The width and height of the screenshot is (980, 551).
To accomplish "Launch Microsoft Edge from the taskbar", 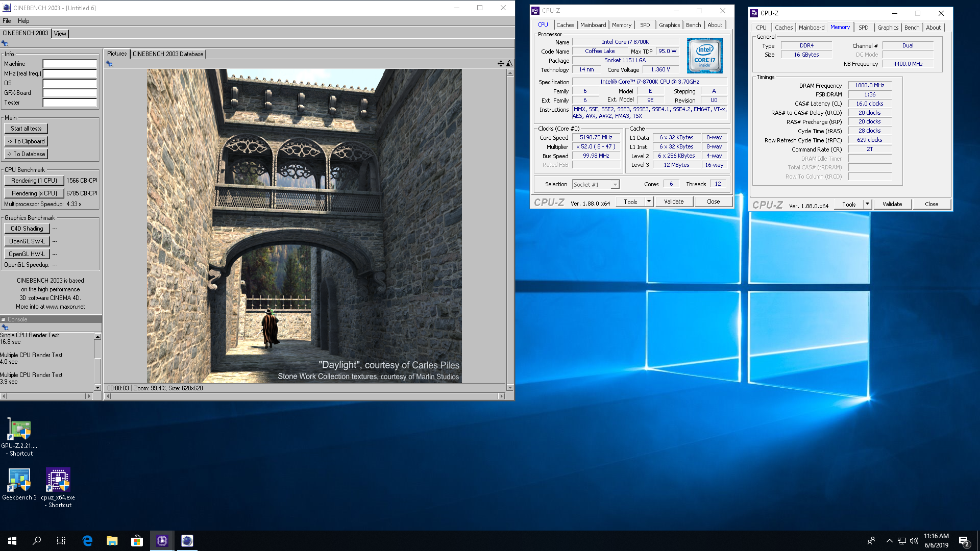I will 87,541.
